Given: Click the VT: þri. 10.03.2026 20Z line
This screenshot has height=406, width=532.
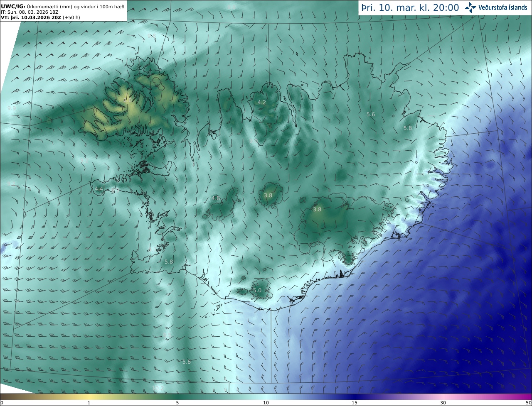Looking at the screenshot, I should pyautogui.click(x=40, y=17).
